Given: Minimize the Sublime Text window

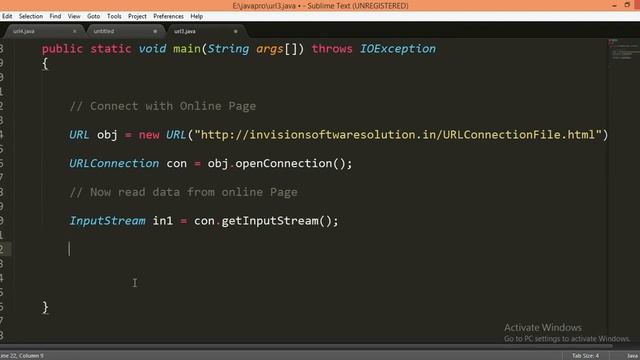Looking at the screenshot, I should point(614,5).
